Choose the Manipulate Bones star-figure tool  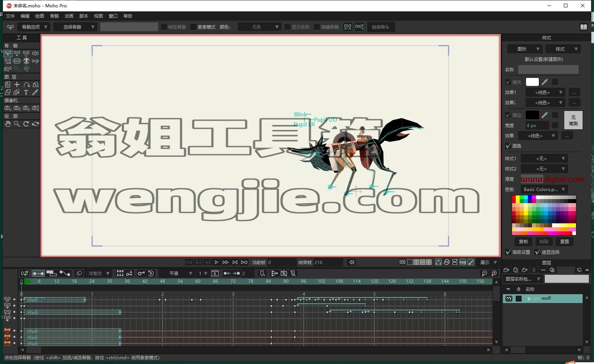pyautogui.click(x=26, y=61)
